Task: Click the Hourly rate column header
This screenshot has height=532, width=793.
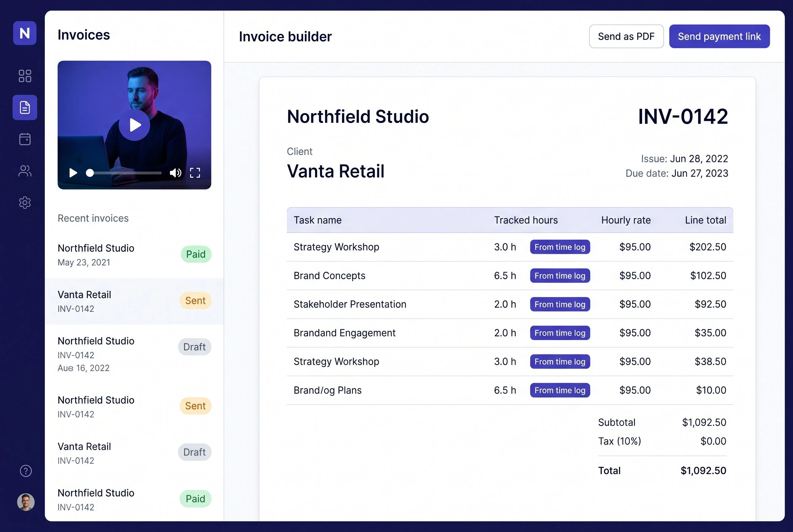Action: [x=626, y=220]
